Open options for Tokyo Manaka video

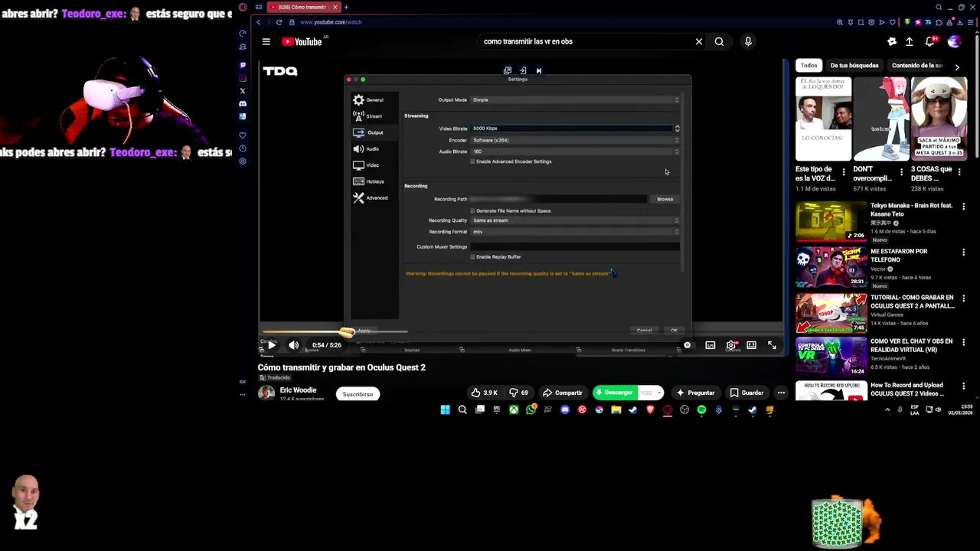click(x=963, y=207)
